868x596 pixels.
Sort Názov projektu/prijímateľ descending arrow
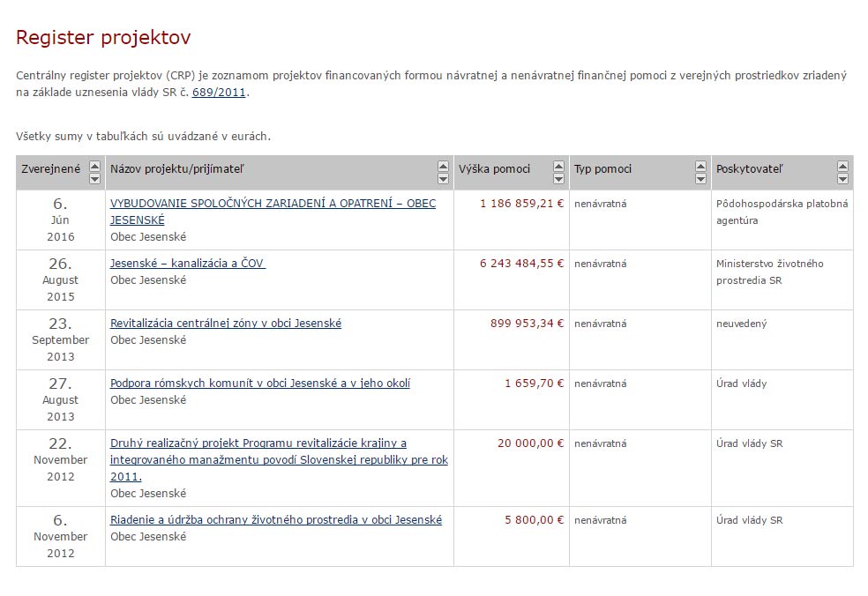coord(443,179)
